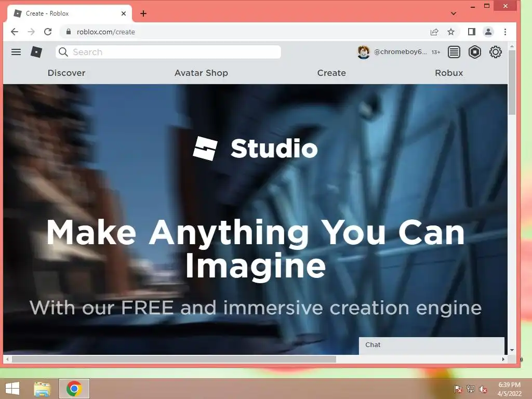Open the Windows Start button

pyautogui.click(x=12, y=389)
